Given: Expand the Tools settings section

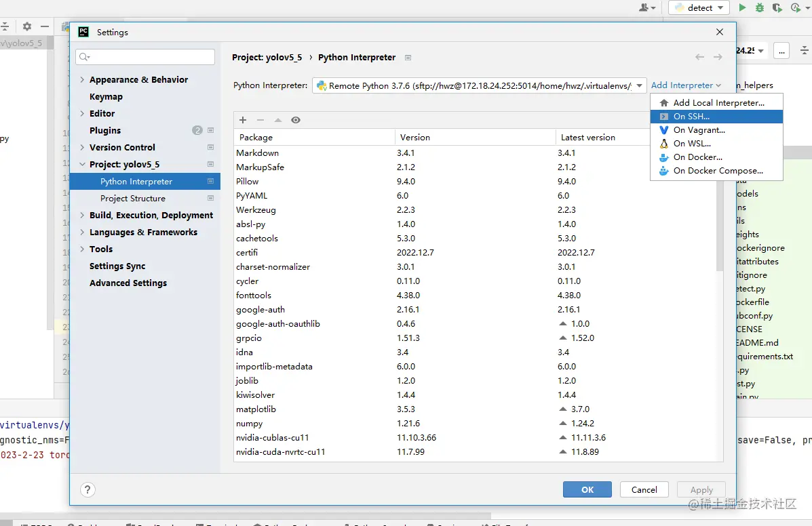Looking at the screenshot, I should (82, 249).
